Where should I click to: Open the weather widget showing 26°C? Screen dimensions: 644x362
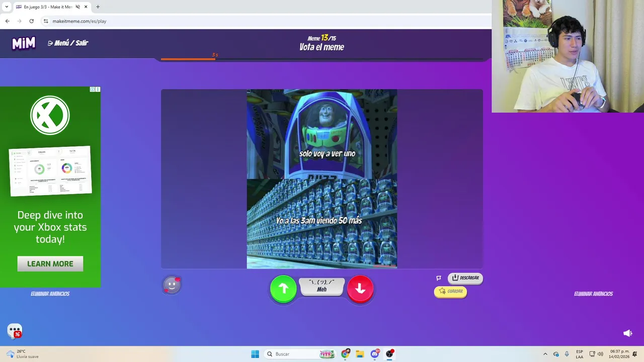(23, 354)
